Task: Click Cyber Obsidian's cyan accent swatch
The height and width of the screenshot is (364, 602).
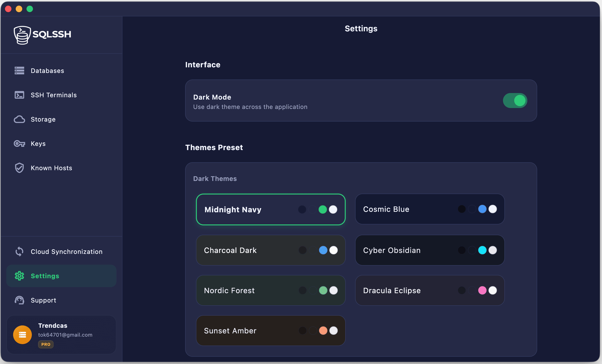Action: pos(482,250)
